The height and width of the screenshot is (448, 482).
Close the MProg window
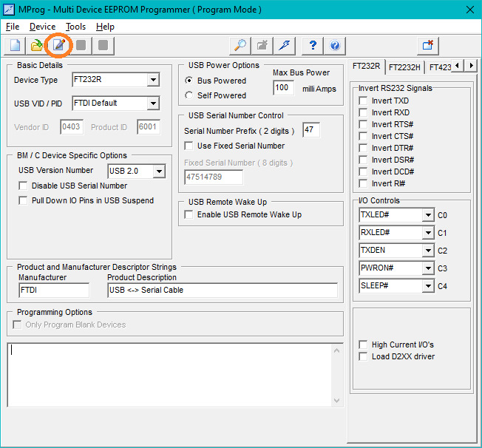click(x=469, y=10)
